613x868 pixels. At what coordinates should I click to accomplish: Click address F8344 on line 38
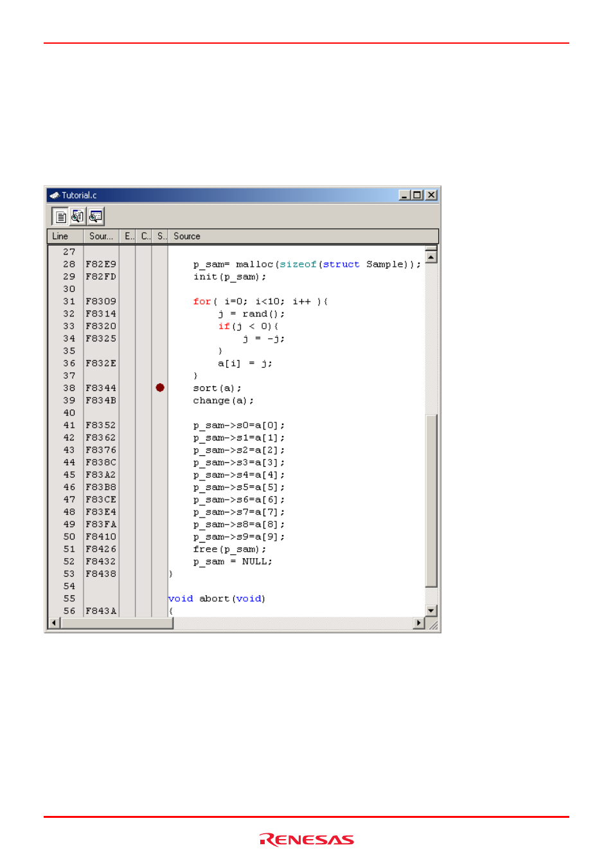tap(101, 388)
